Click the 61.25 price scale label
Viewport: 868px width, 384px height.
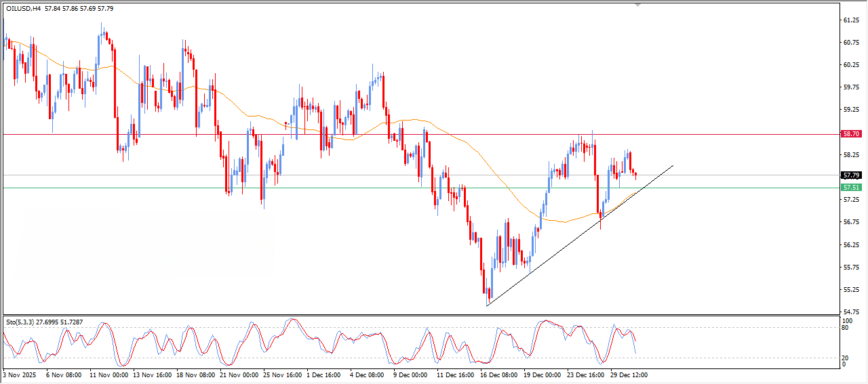pyautogui.click(x=851, y=20)
